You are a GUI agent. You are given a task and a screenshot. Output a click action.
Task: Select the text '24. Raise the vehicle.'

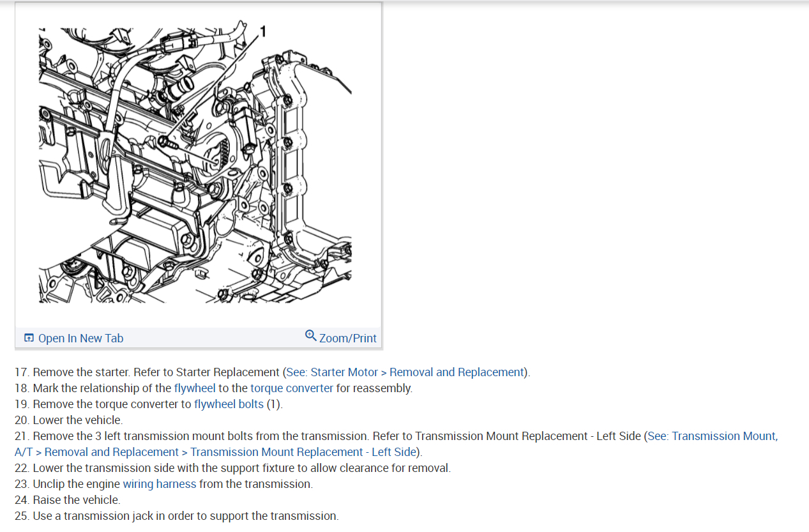click(x=68, y=500)
